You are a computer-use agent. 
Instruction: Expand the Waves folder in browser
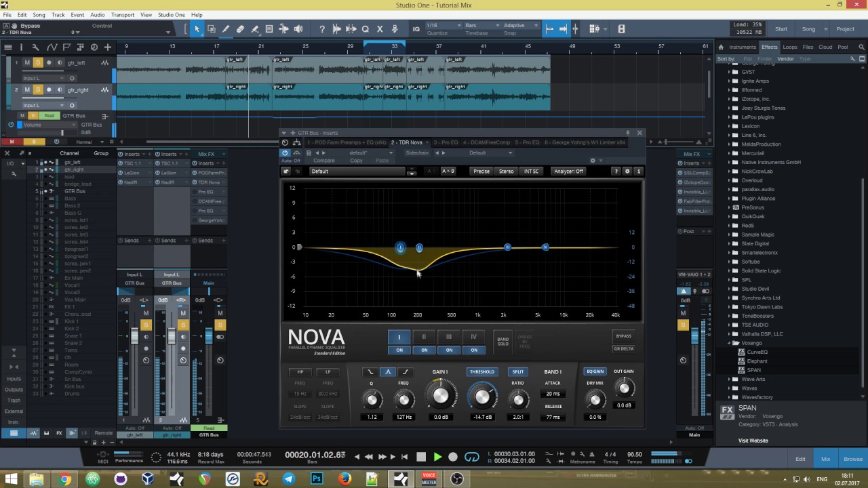coord(729,388)
